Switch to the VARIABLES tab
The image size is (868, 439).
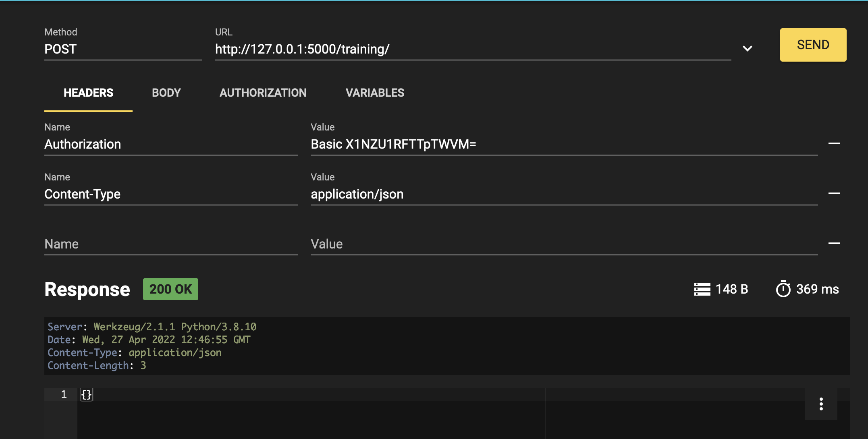click(375, 92)
